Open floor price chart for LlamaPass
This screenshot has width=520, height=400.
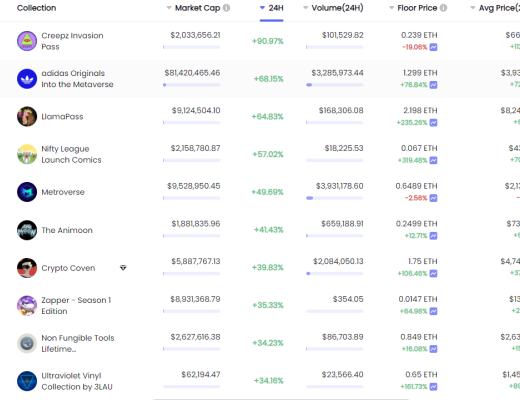click(433, 123)
